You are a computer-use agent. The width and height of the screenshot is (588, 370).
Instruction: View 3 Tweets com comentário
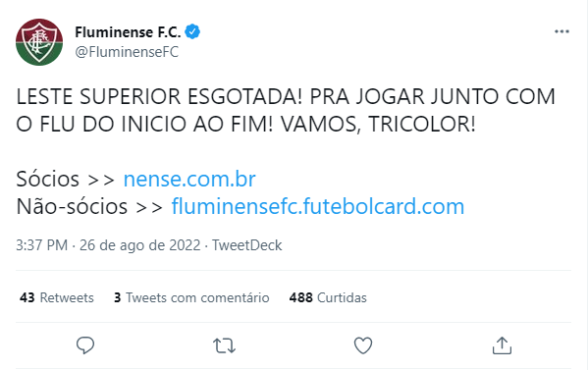191,297
